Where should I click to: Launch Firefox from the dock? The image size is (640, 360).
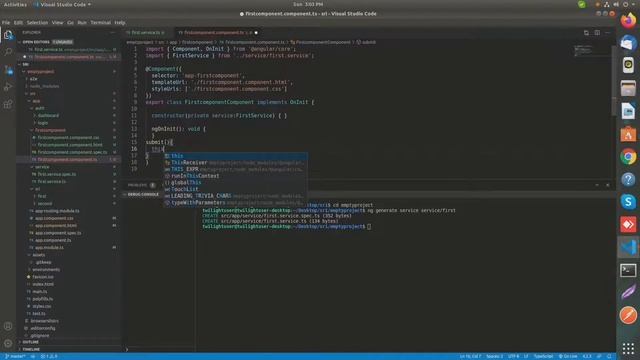tap(628, 20)
